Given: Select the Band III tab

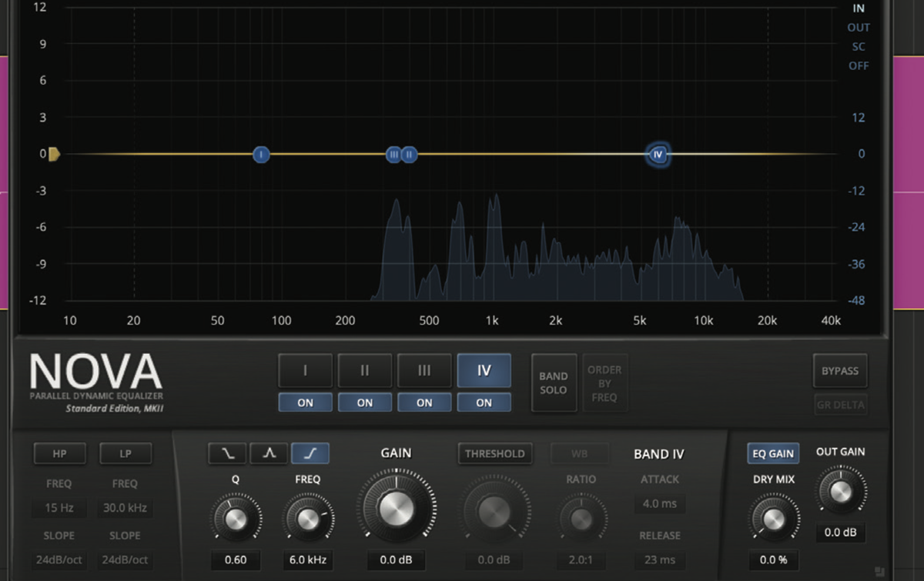Looking at the screenshot, I should (424, 370).
